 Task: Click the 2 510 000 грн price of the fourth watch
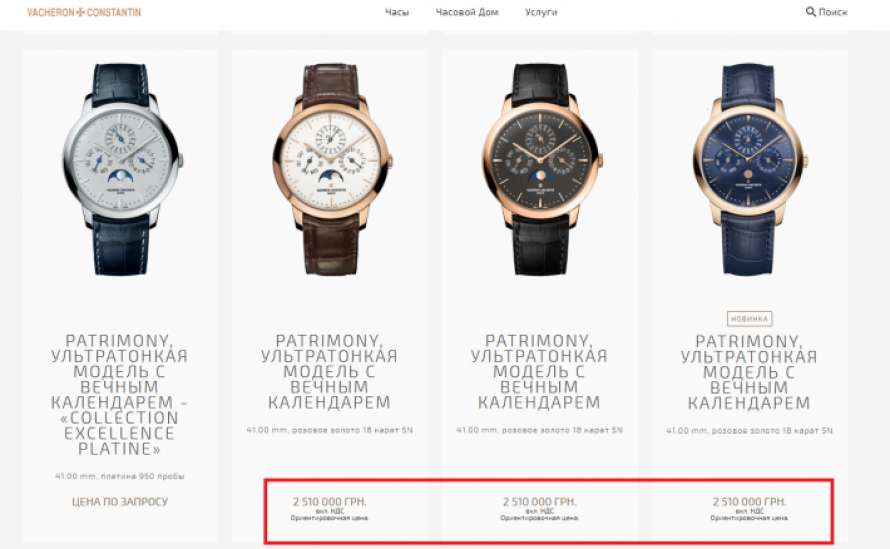coord(749,502)
